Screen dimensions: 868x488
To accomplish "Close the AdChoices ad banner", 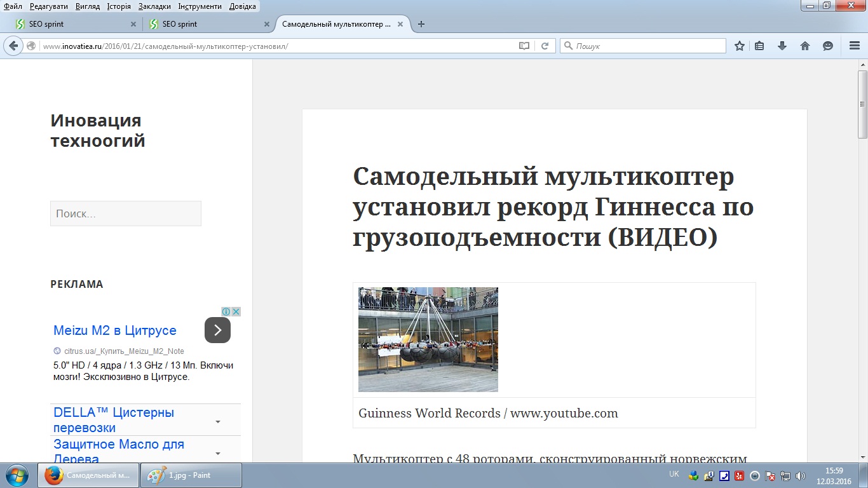I will 236,311.
